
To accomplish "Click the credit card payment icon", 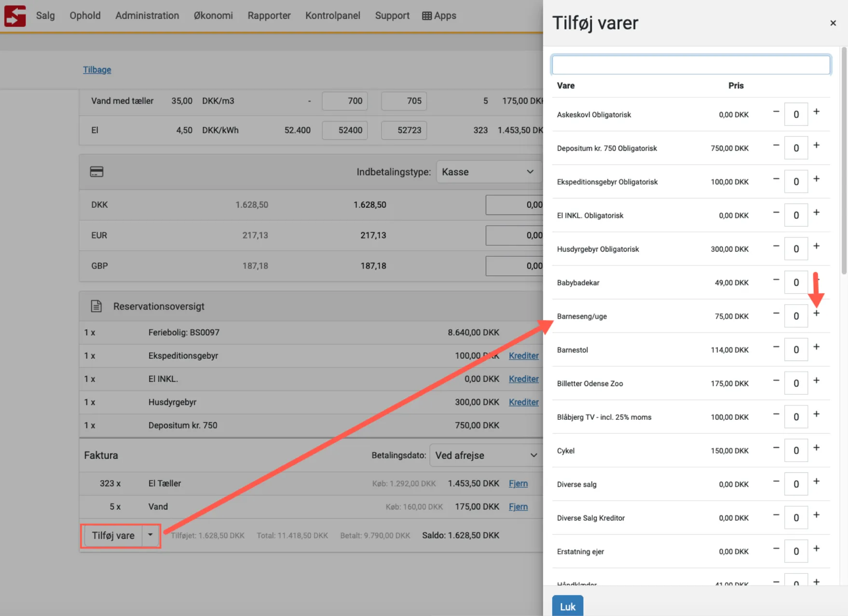I will (96, 172).
